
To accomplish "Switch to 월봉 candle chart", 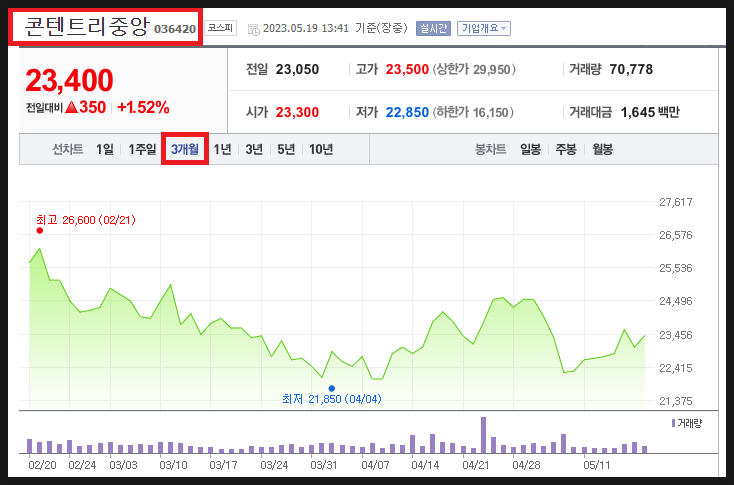I will coord(602,149).
